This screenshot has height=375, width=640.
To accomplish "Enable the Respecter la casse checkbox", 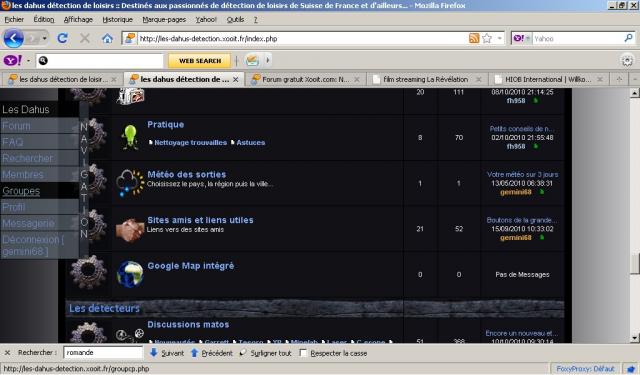I will tap(303, 353).
